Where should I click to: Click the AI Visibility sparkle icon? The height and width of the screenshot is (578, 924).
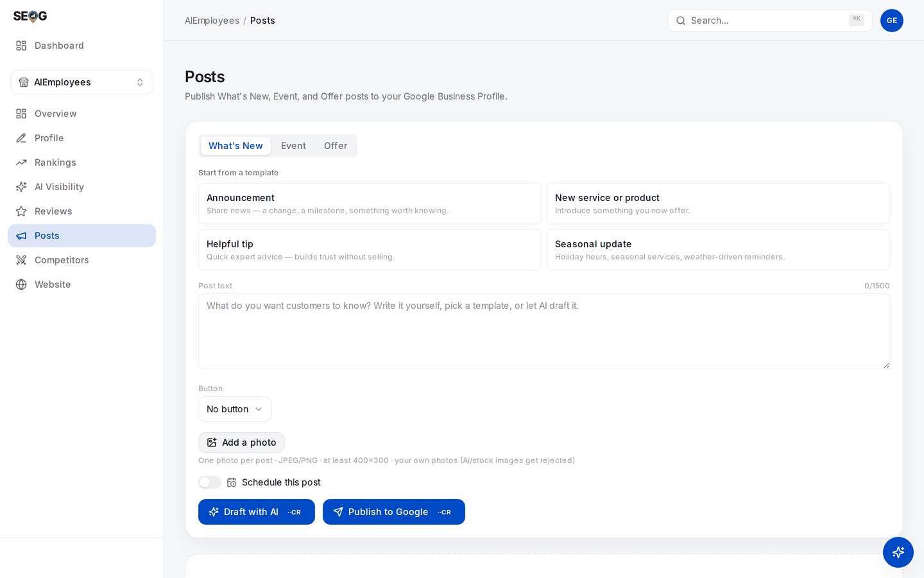[x=21, y=187]
